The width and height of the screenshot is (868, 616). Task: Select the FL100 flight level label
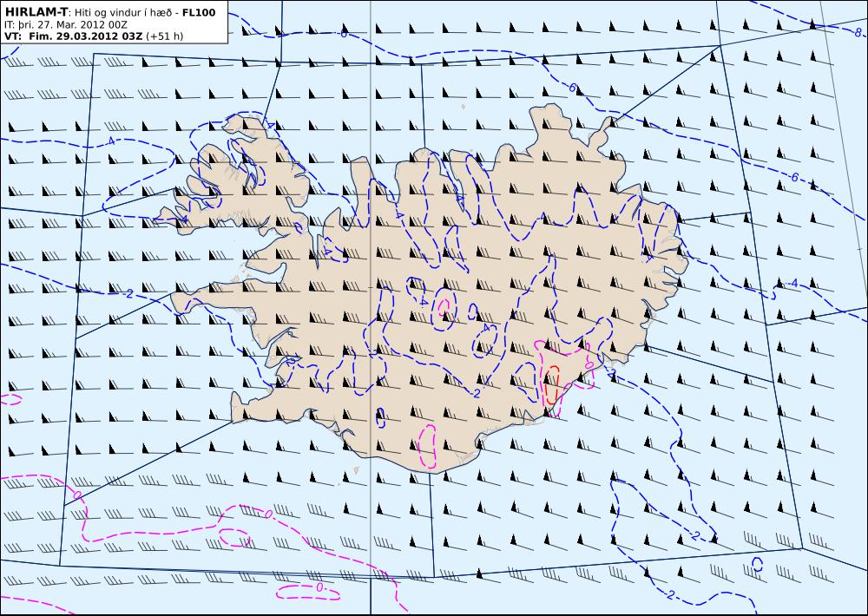198,12
